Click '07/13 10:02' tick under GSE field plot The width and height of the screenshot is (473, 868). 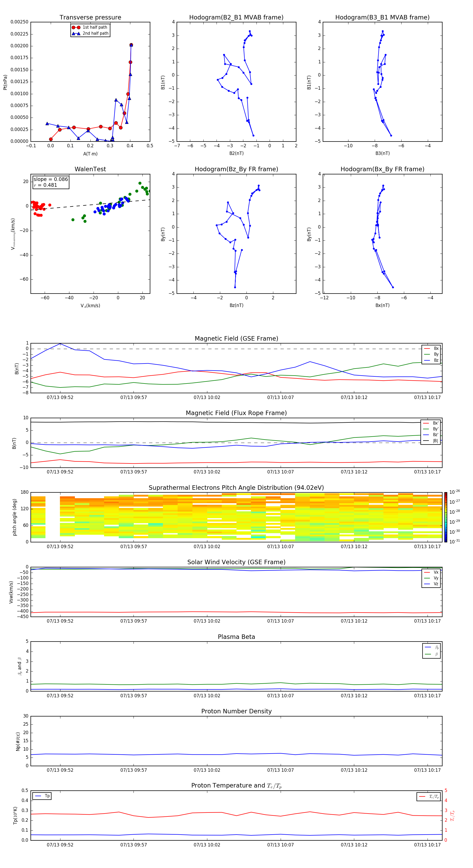pyautogui.click(x=207, y=398)
